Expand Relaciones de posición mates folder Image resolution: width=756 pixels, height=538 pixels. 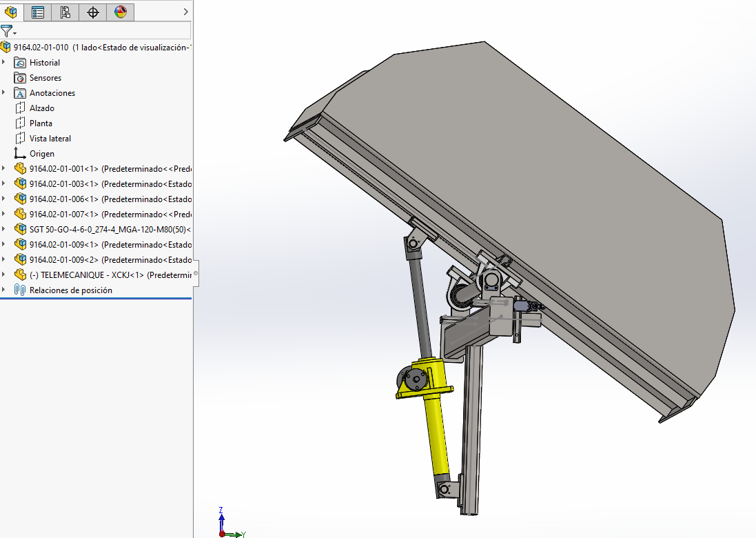4,290
